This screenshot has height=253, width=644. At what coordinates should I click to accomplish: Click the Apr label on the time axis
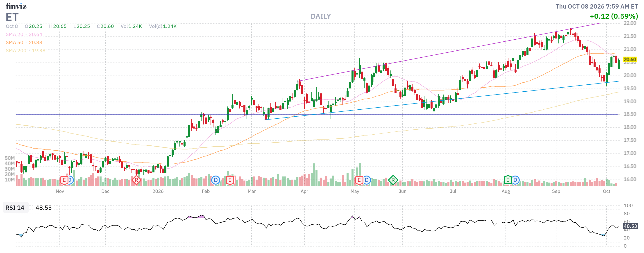tap(304, 191)
